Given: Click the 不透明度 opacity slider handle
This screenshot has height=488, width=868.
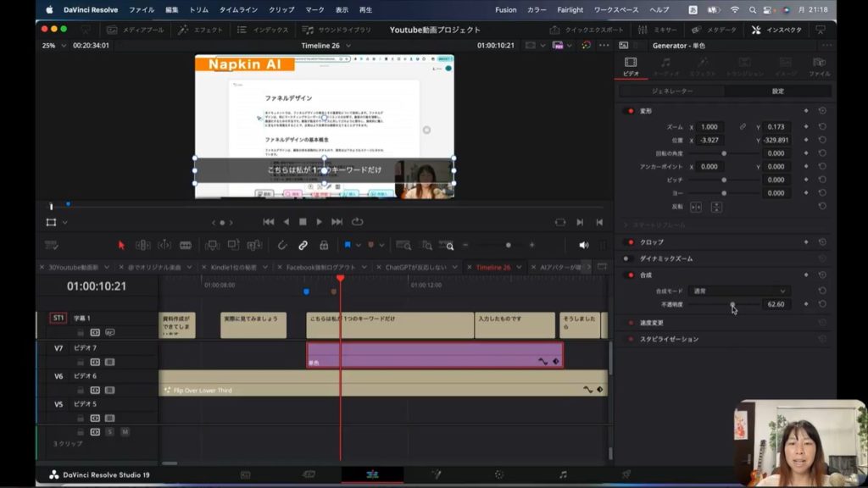Looking at the screenshot, I should tap(732, 304).
